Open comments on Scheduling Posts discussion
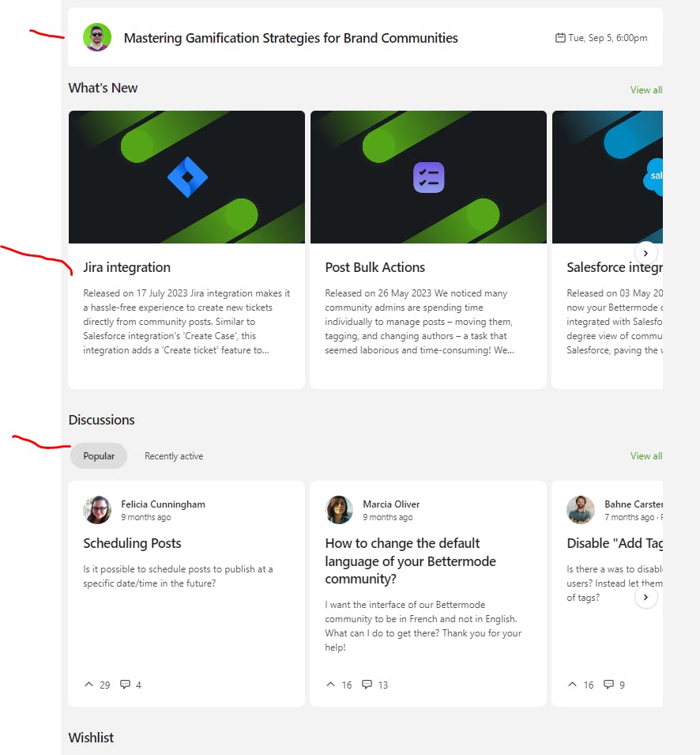Screen dimensions: 700x755 tap(125, 685)
